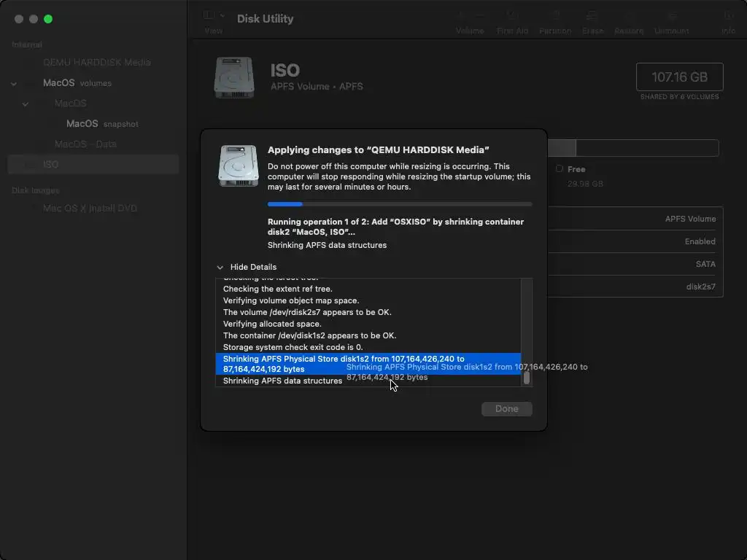The width and height of the screenshot is (747, 560).
Task: Click the View sidebar toggle in toolbar
Action: [209, 15]
